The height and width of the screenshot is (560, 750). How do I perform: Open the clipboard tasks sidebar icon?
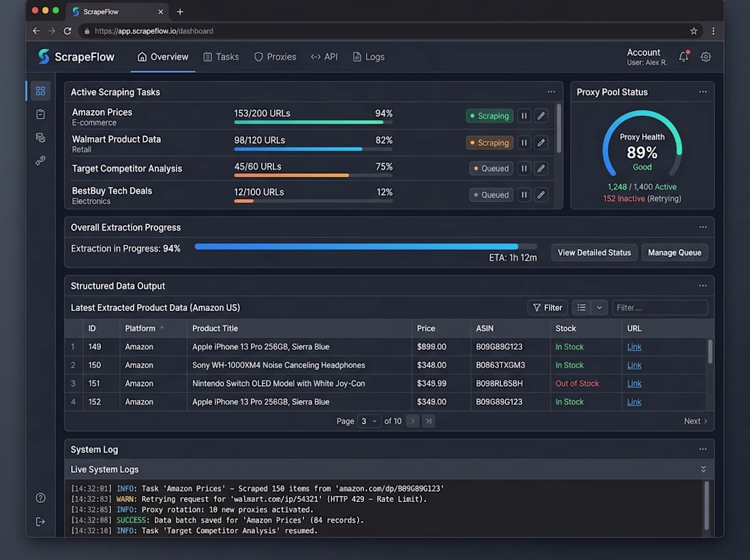(x=40, y=114)
